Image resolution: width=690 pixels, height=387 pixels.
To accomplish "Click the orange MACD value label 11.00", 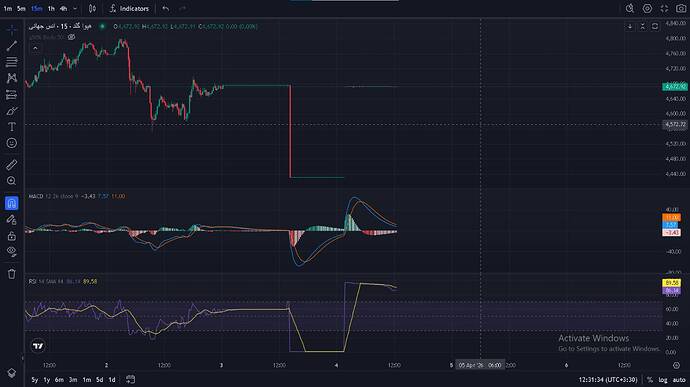I will click(672, 217).
